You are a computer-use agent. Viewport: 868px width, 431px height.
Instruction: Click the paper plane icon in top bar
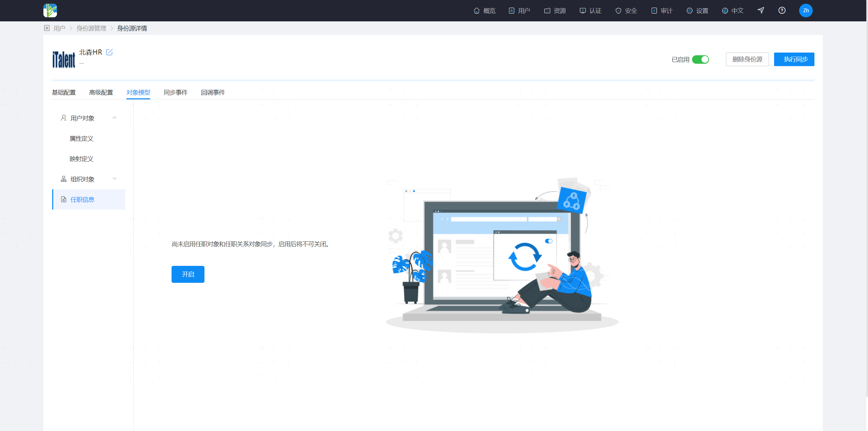coord(761,11)
